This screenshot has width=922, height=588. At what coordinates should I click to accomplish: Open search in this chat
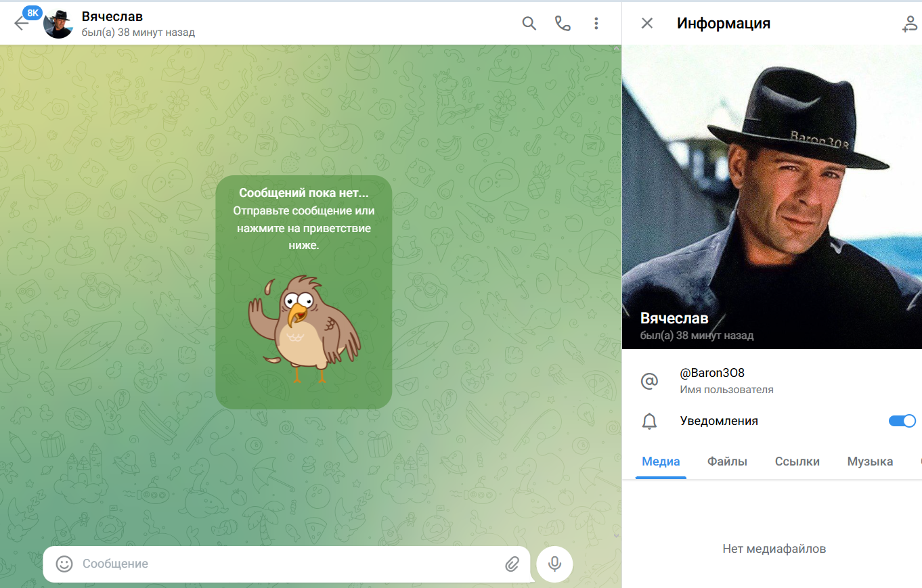[x=529, y=24]
